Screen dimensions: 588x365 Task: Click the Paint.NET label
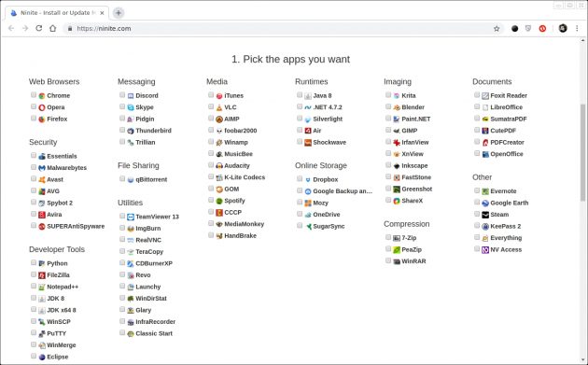(416, 119)
